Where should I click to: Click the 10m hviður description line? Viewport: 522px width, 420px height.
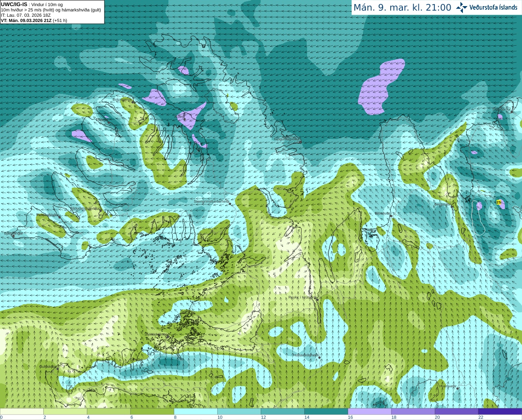point(51,10)
